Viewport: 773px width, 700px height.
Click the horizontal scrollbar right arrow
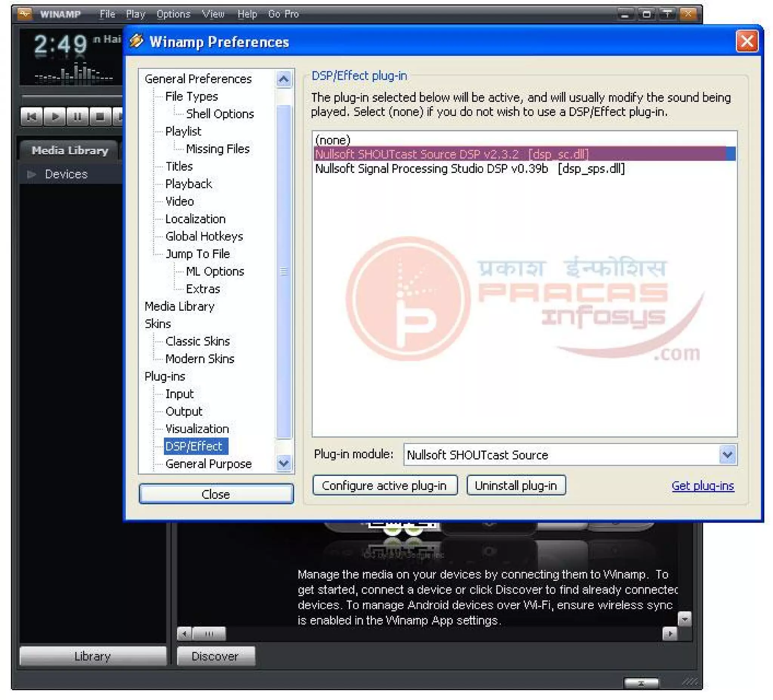pos(670,634)
